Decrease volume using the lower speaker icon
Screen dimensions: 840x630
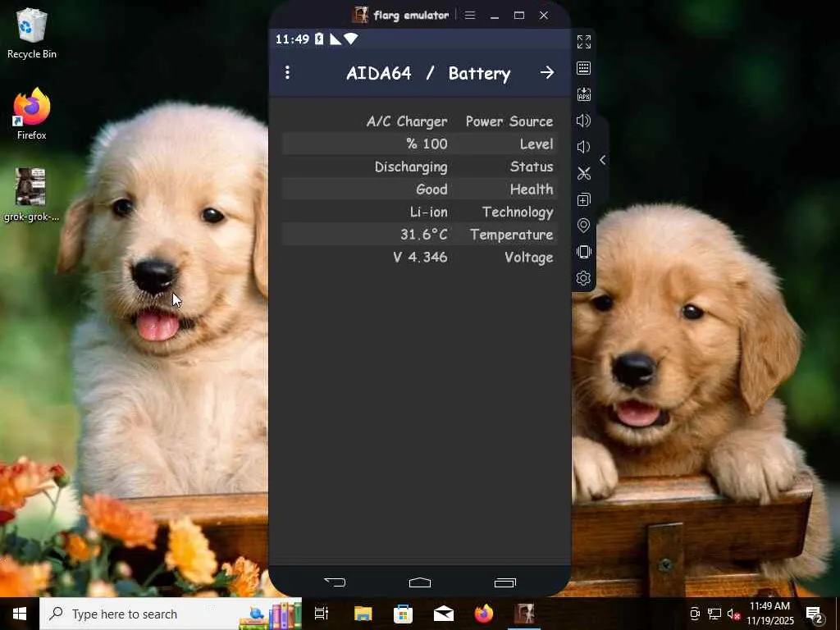coord(583,147)
